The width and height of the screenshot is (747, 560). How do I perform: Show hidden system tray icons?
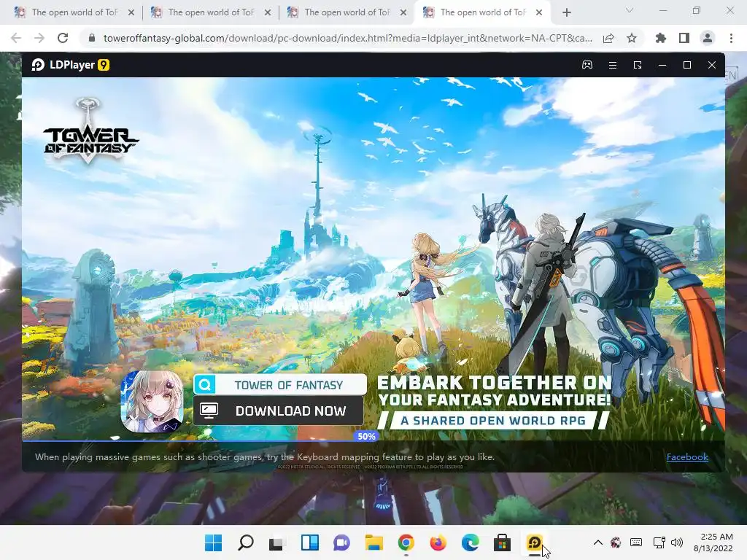[x=598, y=542]
